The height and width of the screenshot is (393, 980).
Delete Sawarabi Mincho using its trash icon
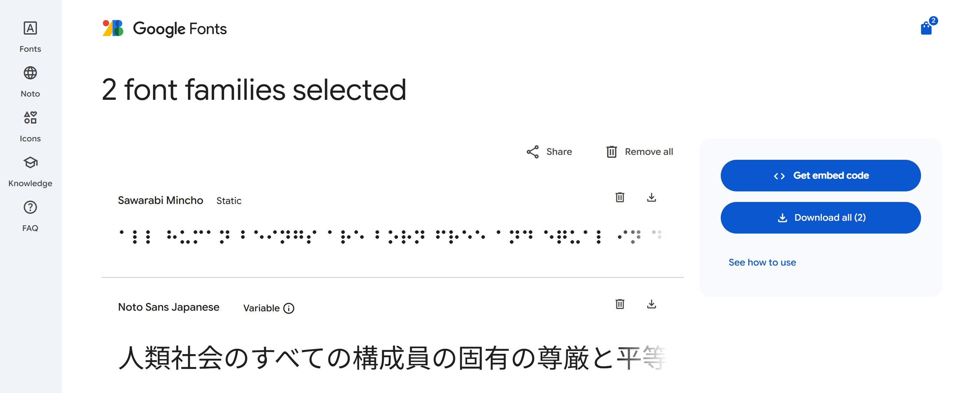620,197
